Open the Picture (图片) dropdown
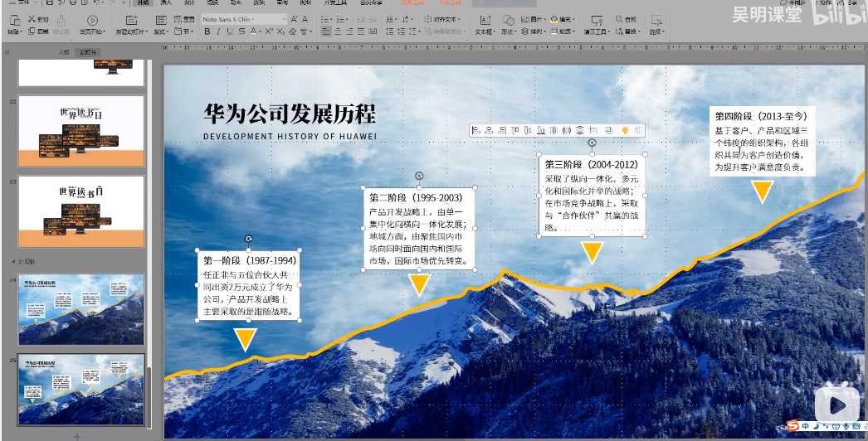 (533, 19)
